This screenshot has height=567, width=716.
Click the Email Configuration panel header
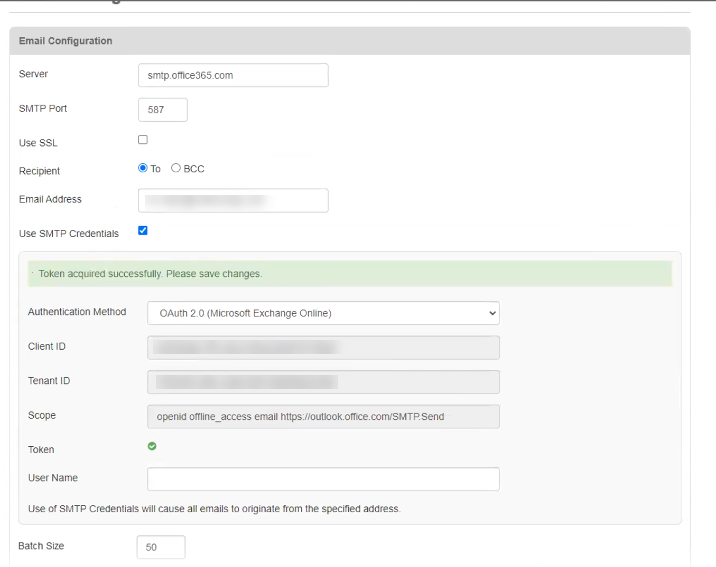(x=66, y=41)
